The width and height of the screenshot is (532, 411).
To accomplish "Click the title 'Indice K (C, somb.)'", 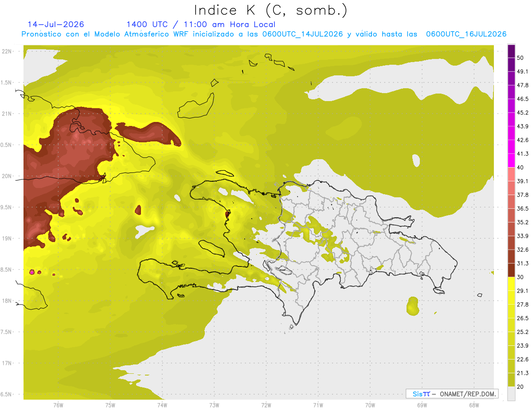I will click(x=270, y=10).
